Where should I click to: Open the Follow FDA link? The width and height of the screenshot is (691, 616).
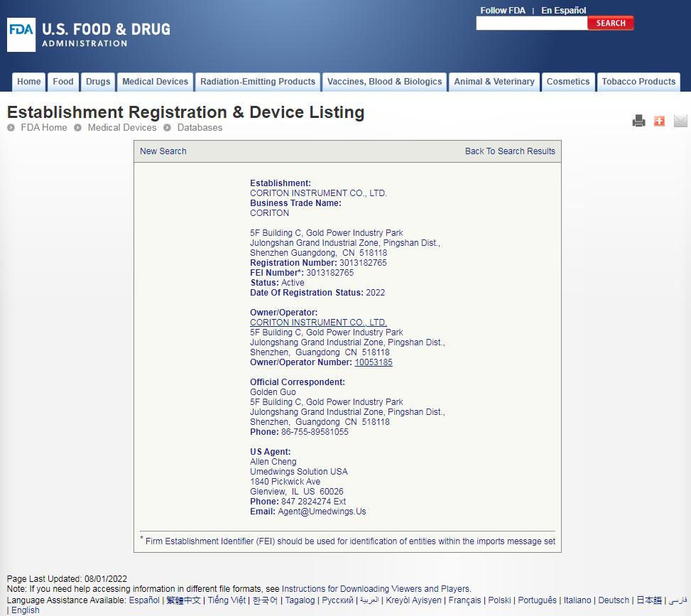click(502, 10)
